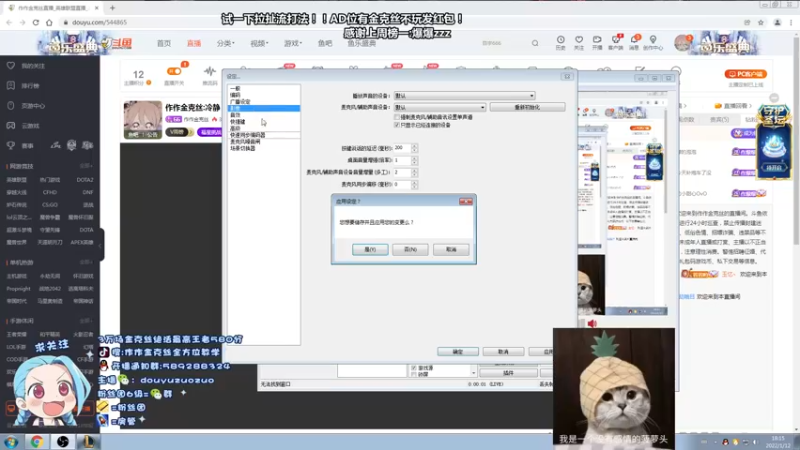The height and width of the screenshot is (450, 800).
Task: Toggle the orange live broadcast switch
Action: 174,71
